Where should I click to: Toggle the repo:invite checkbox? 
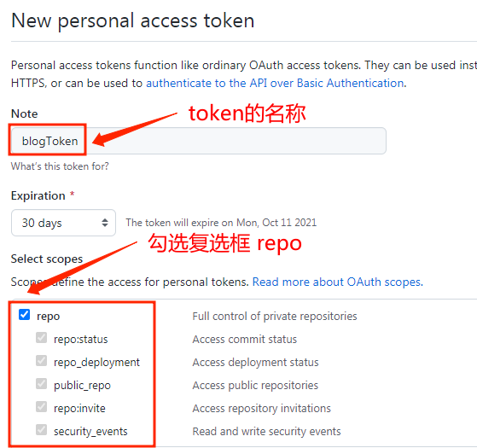point(41,407)
